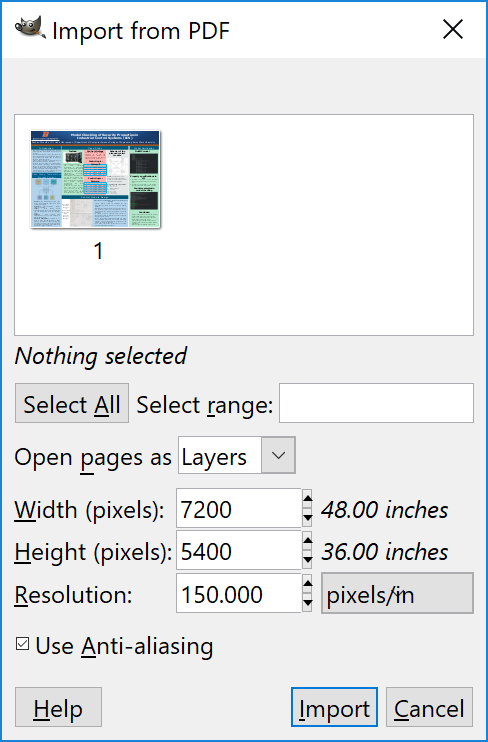This screenshot has height=742, width=488.
Task: Increase Height with the up arrow
Action: pyautogui.click(x=307, y=540)
